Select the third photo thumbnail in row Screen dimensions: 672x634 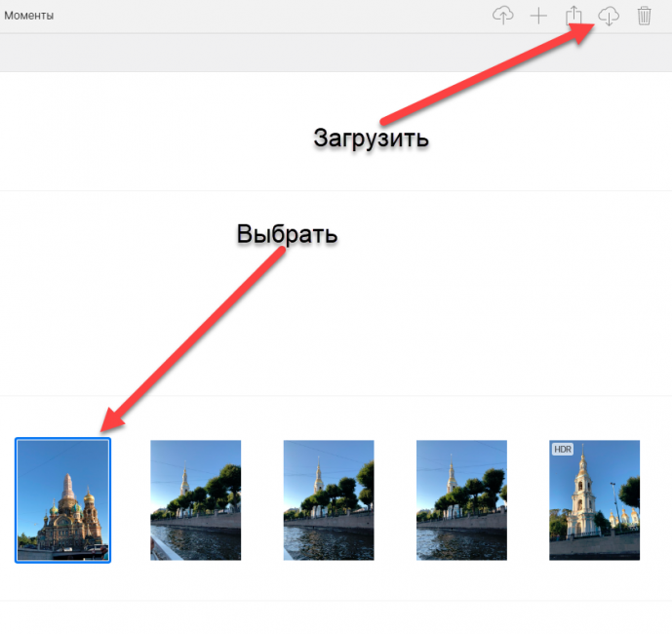pos(329,500)
